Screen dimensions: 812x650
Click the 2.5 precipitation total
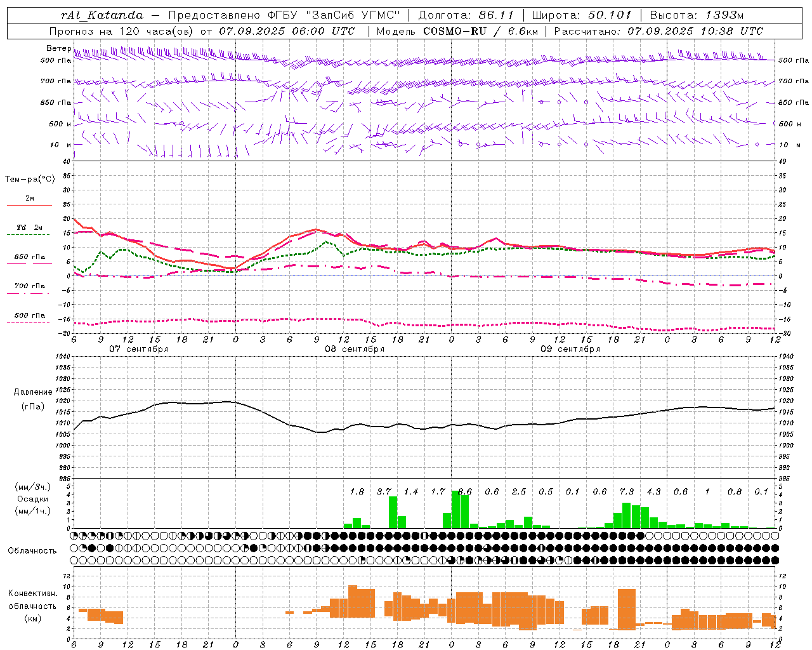(519, 491)
